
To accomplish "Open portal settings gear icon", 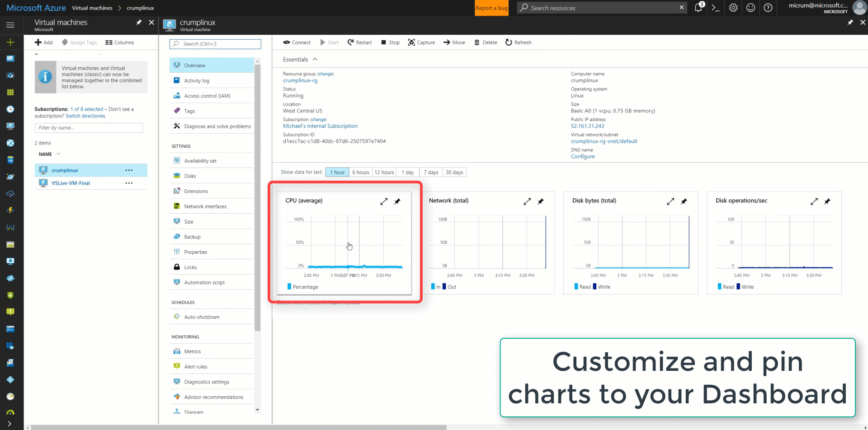I will pos(733,8).
